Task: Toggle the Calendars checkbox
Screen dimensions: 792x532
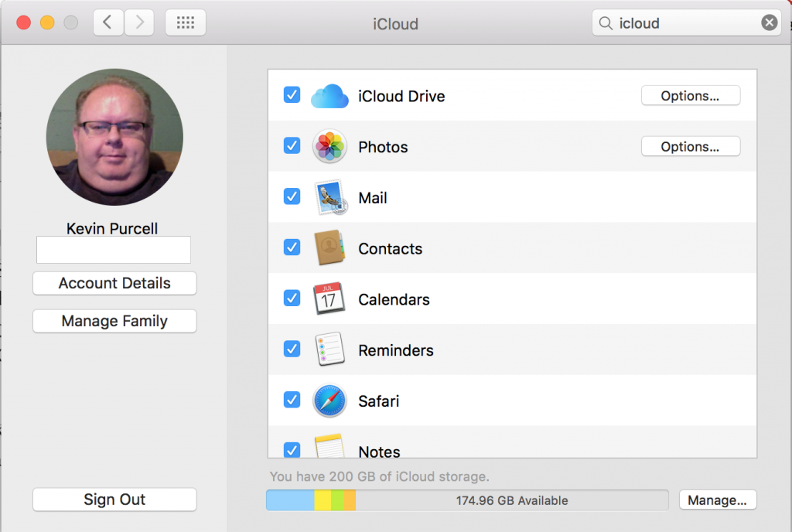Action: click(292, 298)
